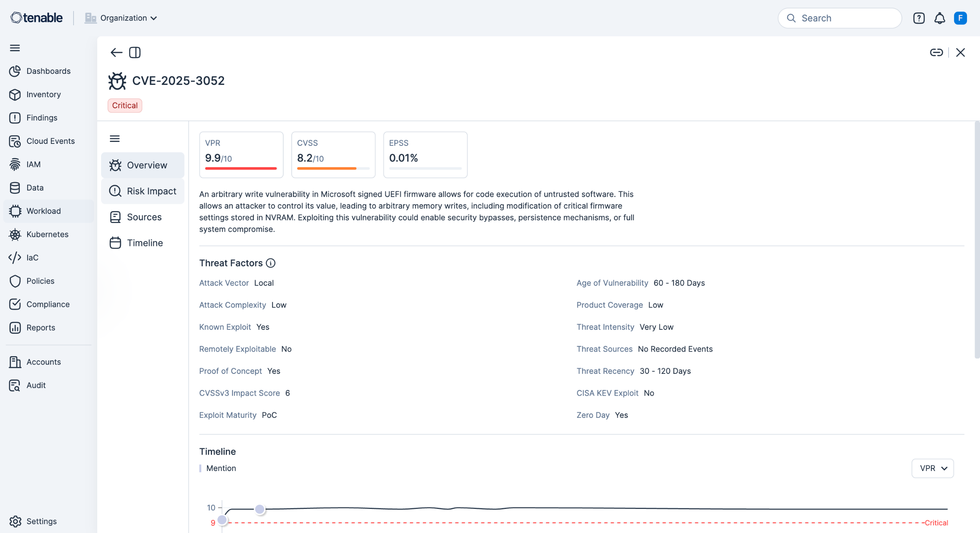Screen dimensions: 980x533
Task: Open the Findings page
Action: coord(42,118)
